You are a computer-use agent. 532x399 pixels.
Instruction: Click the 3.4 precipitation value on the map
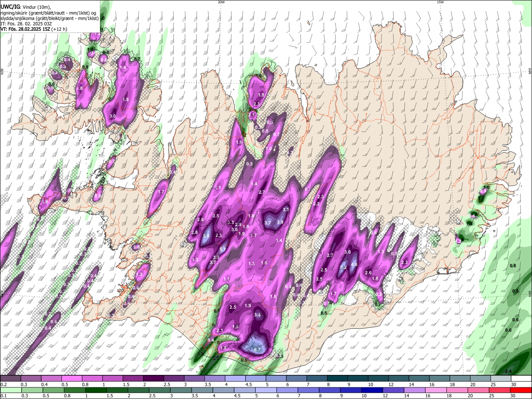[257, 315]
